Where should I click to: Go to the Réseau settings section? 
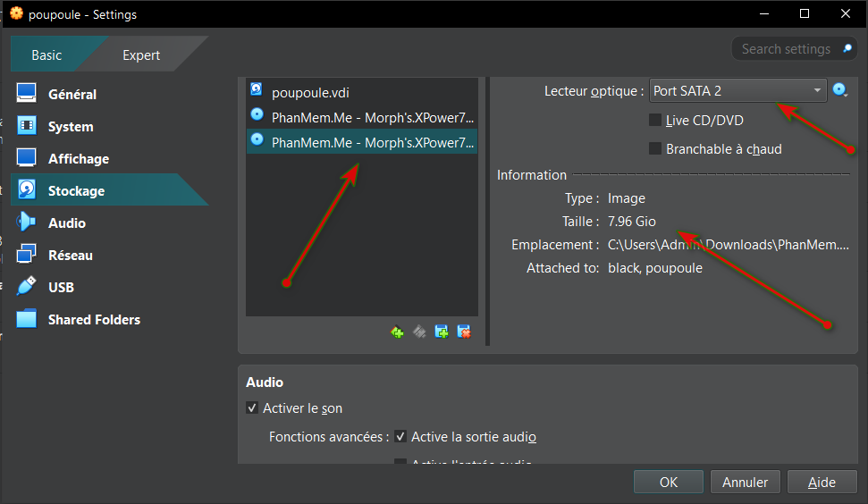(70, 255)
